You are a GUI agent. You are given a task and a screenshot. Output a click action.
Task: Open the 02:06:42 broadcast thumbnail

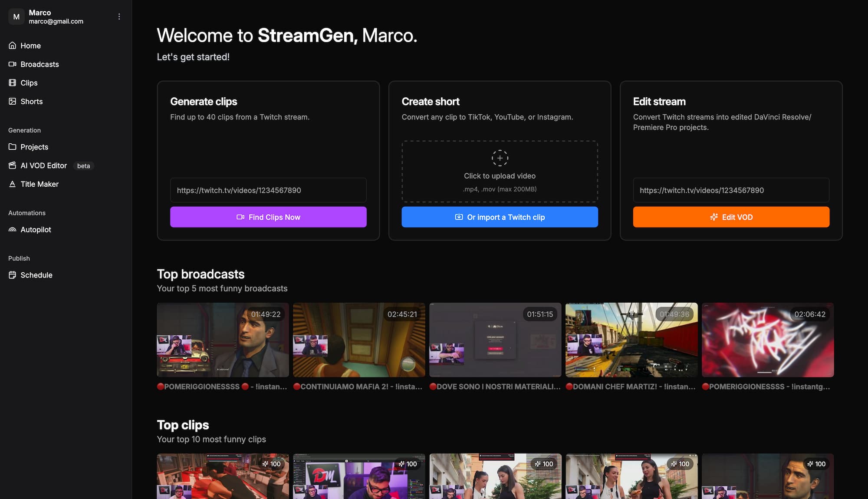tap(768, 340)
